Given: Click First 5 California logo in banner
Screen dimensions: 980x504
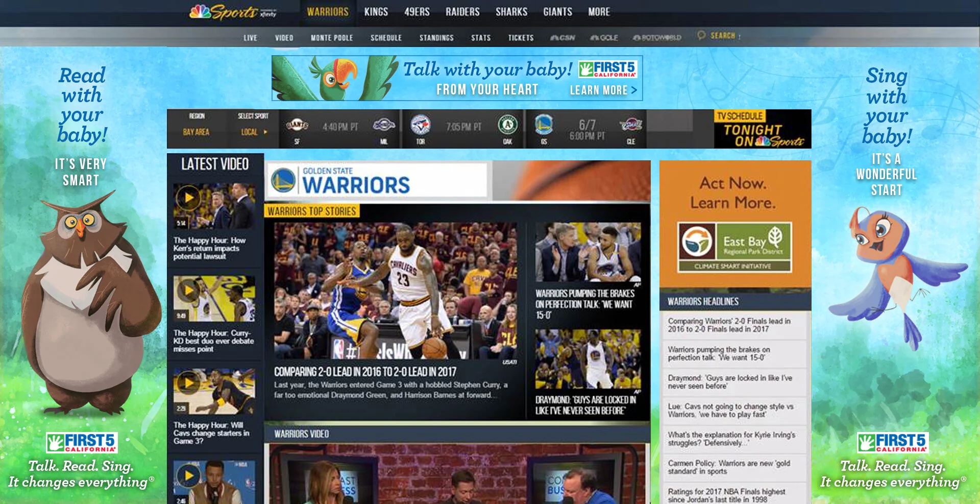Looking at the screenshot, I should 607,69.
